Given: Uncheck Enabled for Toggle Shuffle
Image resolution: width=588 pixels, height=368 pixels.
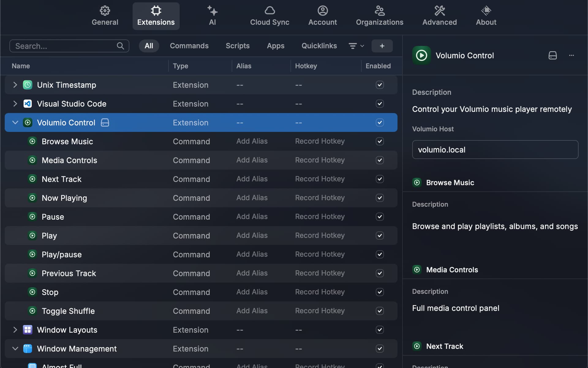Looking at the screenshot, I should [x=380, y=311].
